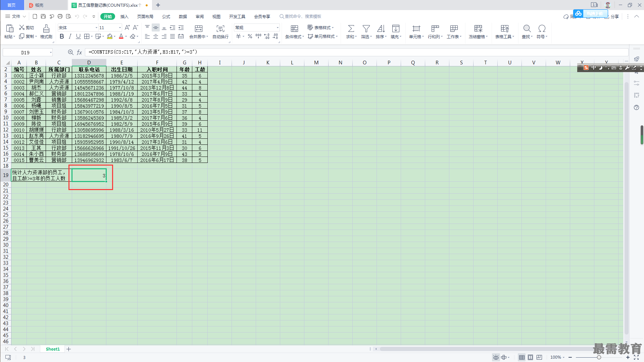Toggle italic formatting
This screenshot has height=362, width=644.
click(x=70, y=36)
